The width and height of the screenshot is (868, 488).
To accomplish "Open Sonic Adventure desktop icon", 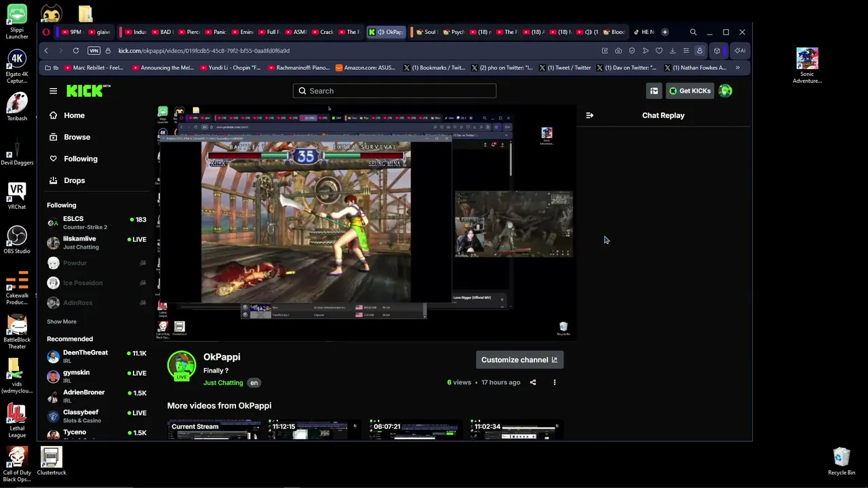I will point(807,66).
